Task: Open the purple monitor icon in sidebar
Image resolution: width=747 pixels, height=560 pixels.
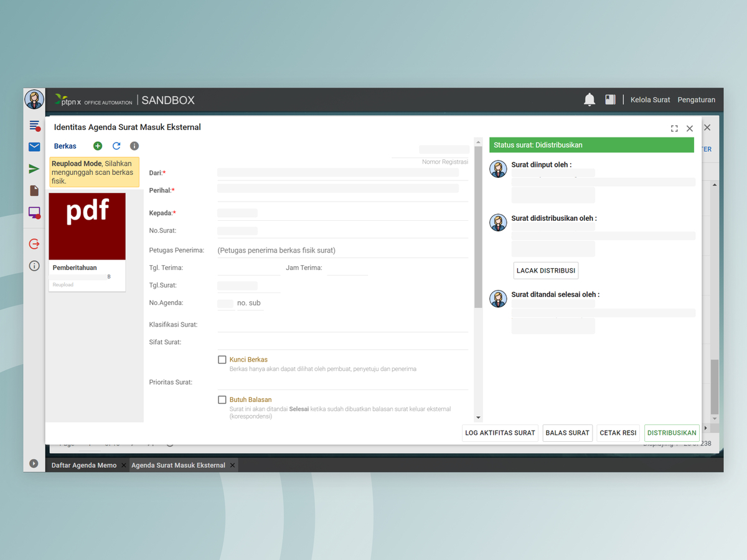Action: tap(34, 213)
